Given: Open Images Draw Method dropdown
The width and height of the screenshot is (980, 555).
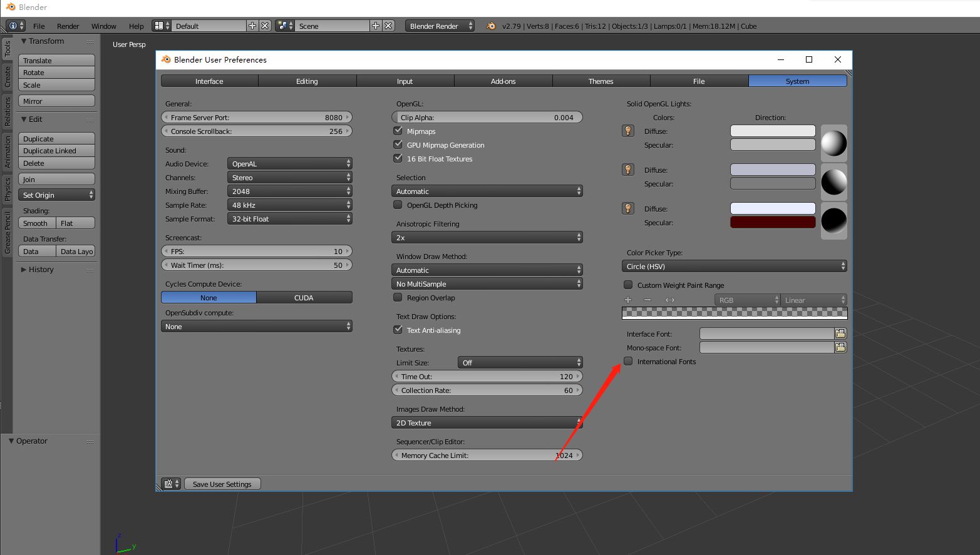Looking at the screenshot, I should point(487,422).
